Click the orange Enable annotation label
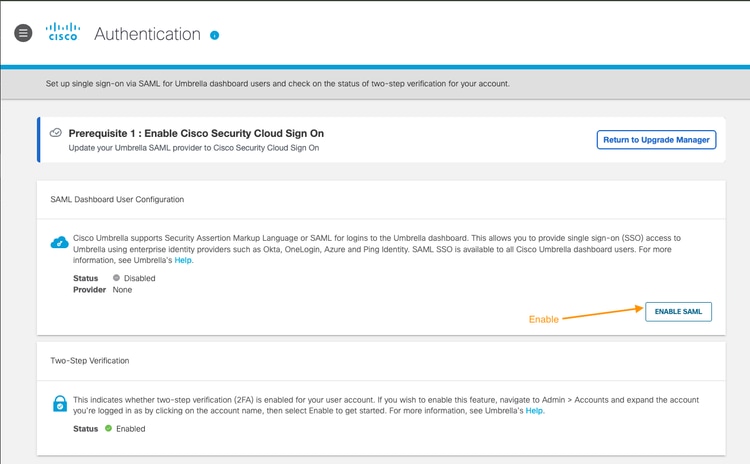 [x=543, y=320]
